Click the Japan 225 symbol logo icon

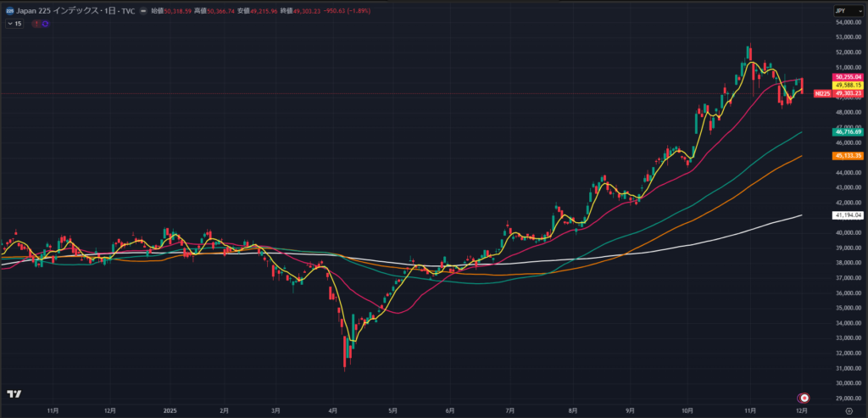[8, 11]
